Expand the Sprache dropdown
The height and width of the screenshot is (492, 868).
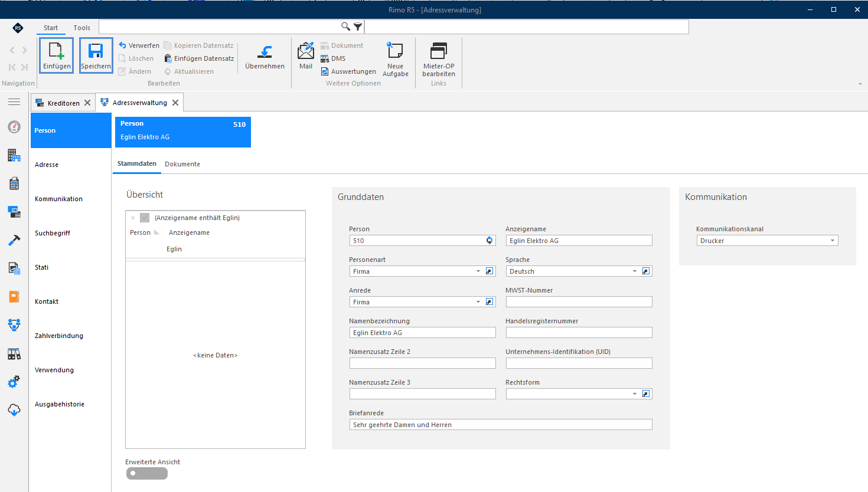tap(635, 271)
